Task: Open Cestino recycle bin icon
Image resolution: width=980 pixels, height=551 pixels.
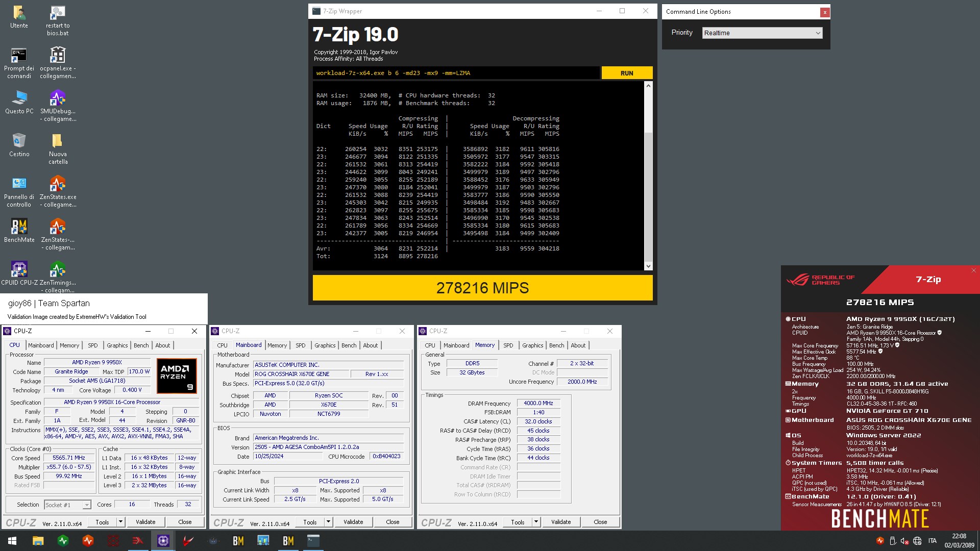Action: (19, 145)
